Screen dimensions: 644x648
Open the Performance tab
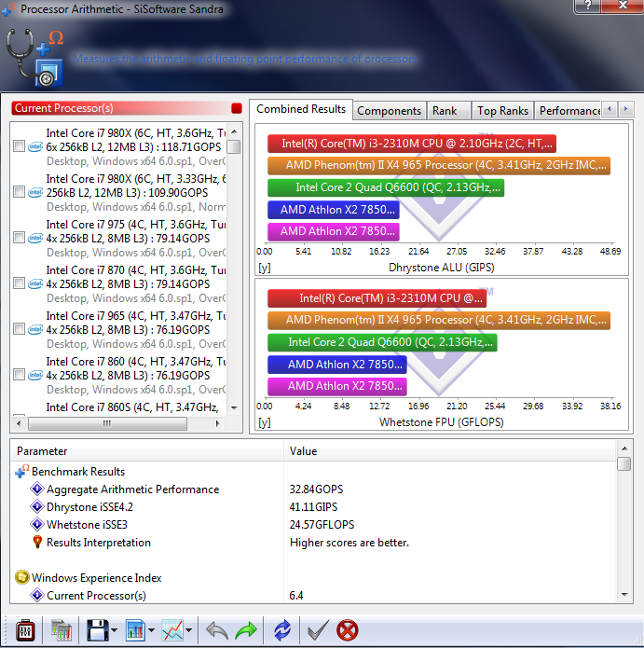(569, 111)
